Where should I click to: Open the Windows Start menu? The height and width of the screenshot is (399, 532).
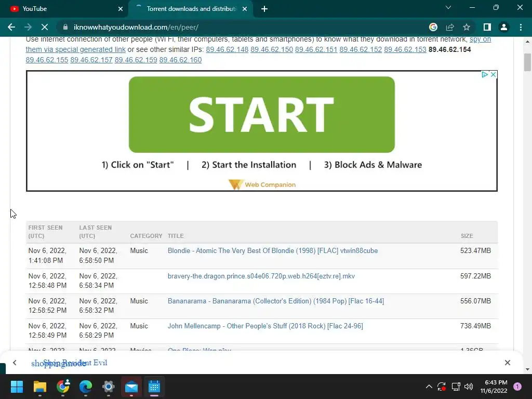(x=17, y=387)
